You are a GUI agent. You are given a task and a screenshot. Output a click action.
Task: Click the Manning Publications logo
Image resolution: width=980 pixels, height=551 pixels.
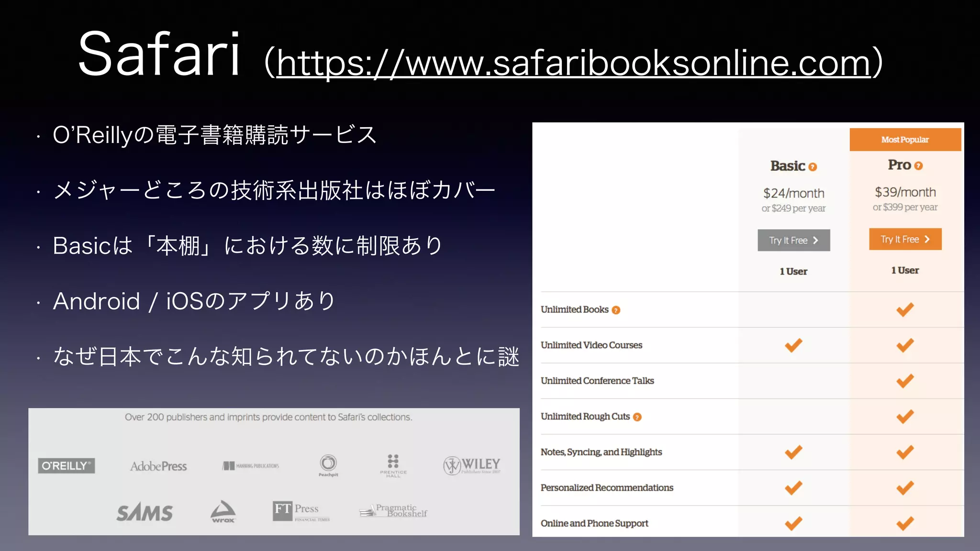251,465
